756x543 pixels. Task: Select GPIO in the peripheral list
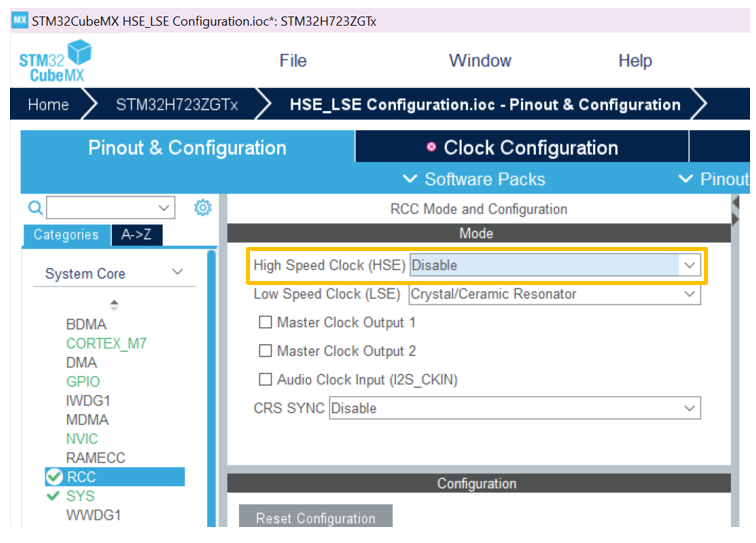(83, 381)
